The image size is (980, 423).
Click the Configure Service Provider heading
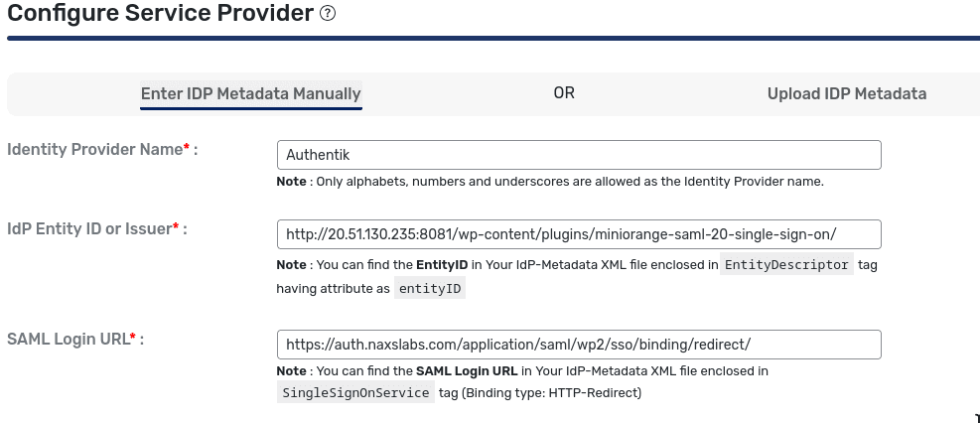tap(160, 13)
